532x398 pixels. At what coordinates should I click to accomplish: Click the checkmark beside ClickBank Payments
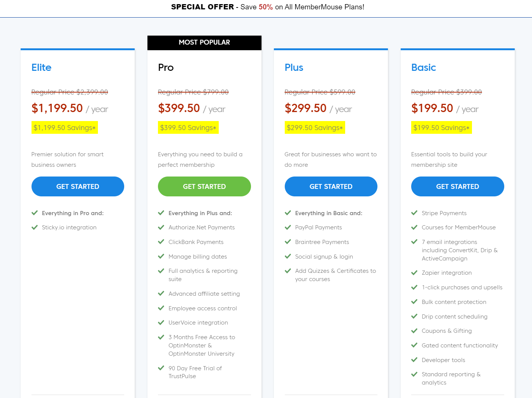(x=161, y=242)
